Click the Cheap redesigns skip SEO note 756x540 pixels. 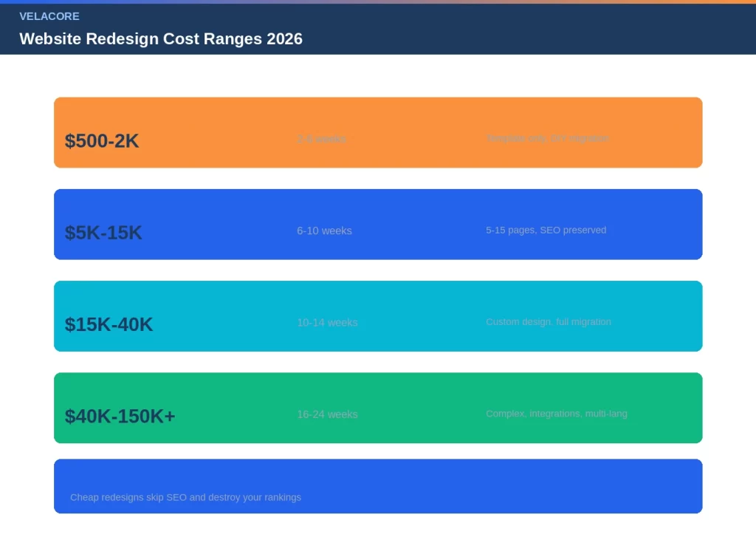[185, 498]
